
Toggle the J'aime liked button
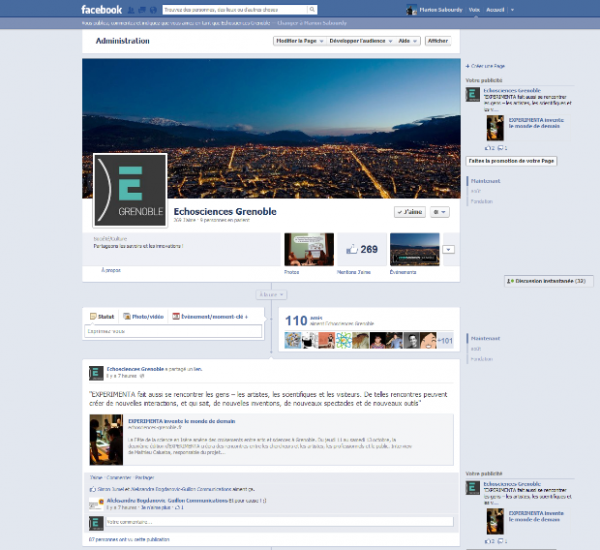tap(410, 212)
